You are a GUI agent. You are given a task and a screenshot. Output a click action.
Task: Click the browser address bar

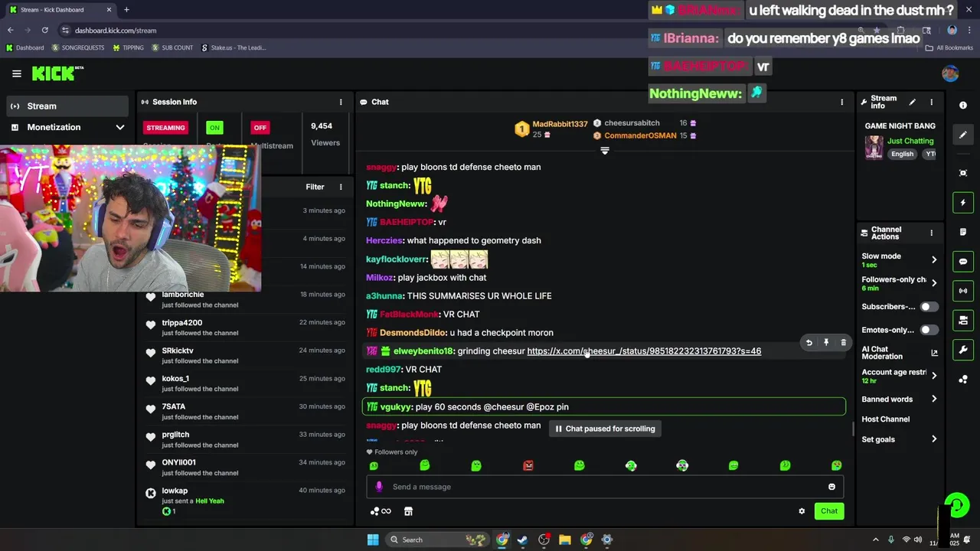point(459,30)
